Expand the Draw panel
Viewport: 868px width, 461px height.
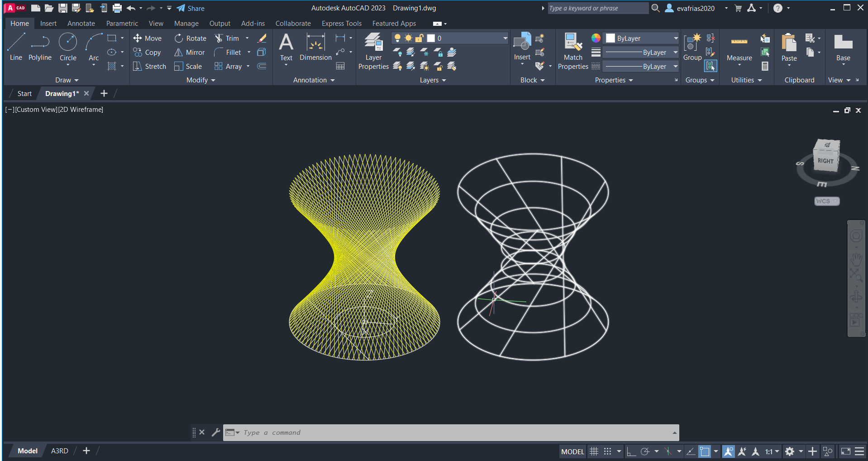click(x=67, y=80)
